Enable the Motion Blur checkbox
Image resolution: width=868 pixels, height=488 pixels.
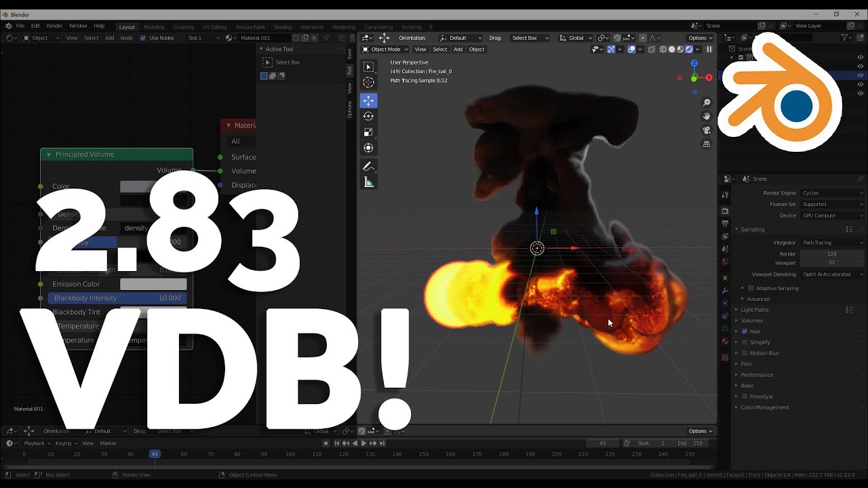click(745, 353)
